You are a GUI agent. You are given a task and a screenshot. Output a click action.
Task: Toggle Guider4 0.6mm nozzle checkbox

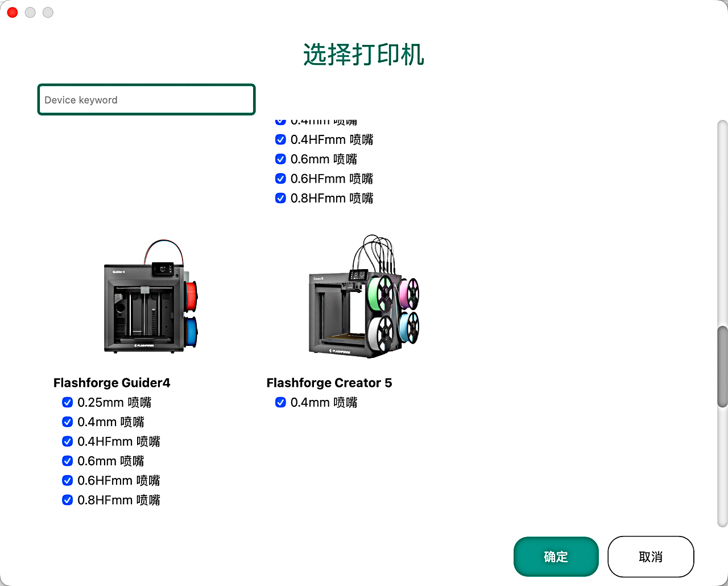(x=67, y=461)
